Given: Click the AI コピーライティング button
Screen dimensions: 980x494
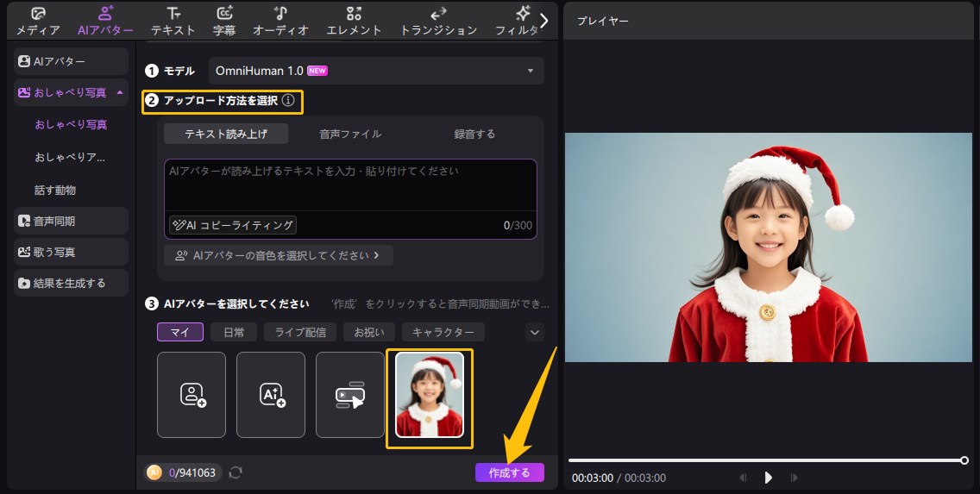Looking at the screenshot, I should (233, 225).
